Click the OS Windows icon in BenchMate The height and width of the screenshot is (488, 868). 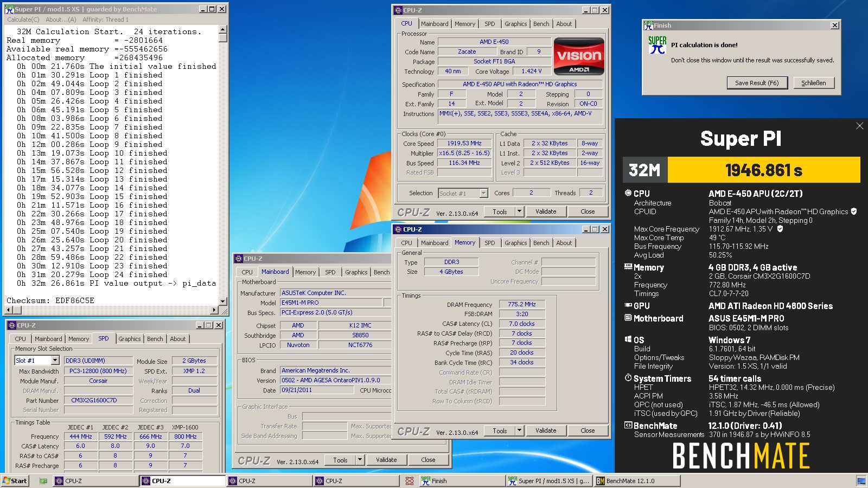point(628,339)
